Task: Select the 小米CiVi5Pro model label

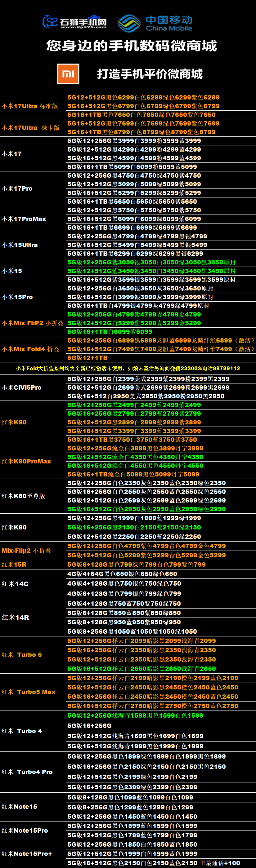Action: (x=22, y=387)
